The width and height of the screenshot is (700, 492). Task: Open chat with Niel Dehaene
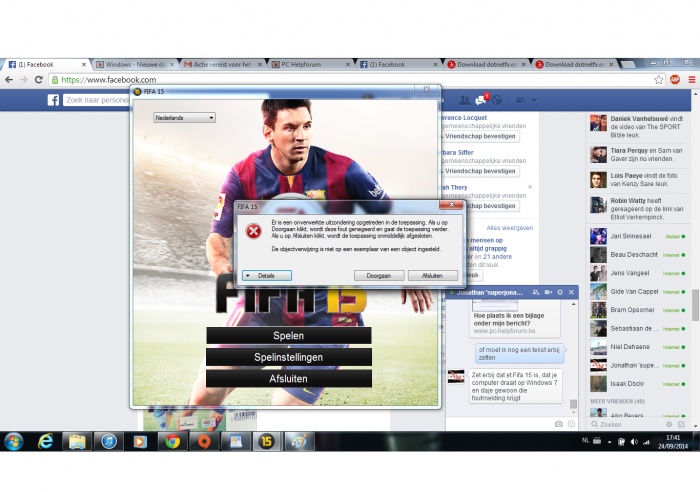[638, 347]
